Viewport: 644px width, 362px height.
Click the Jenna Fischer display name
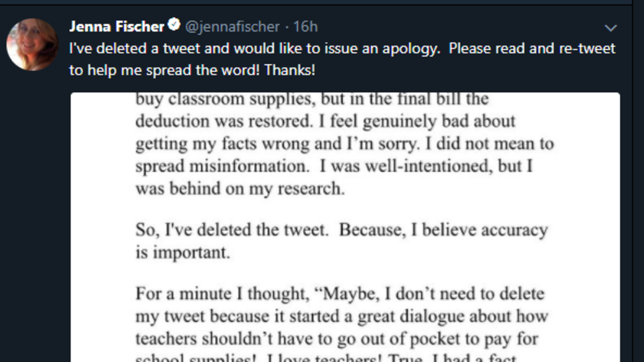click(x=117, y=26)
